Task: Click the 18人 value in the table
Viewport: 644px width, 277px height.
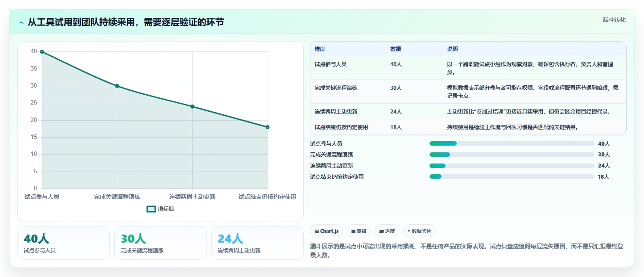Action: pyautogui.click(x=396, y=127)
